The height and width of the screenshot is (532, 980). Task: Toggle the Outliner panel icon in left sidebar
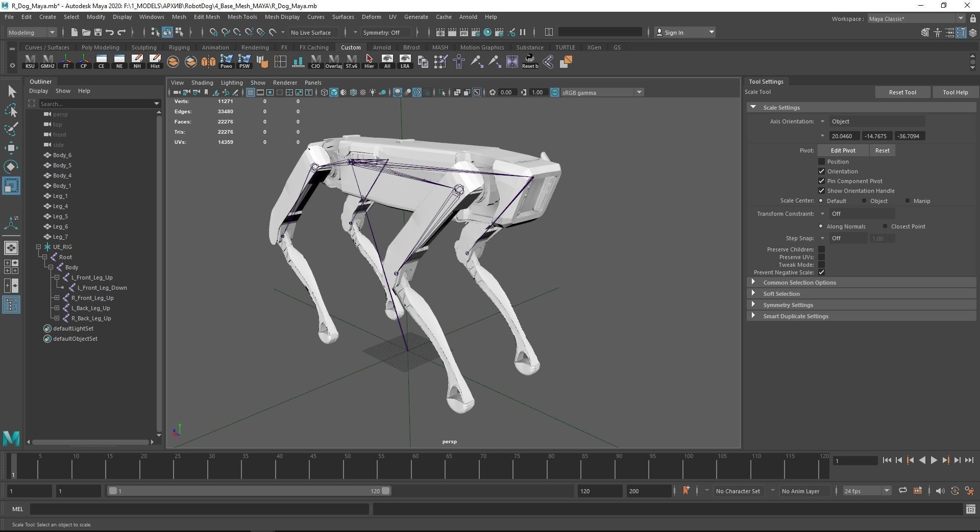pos(11,305)
